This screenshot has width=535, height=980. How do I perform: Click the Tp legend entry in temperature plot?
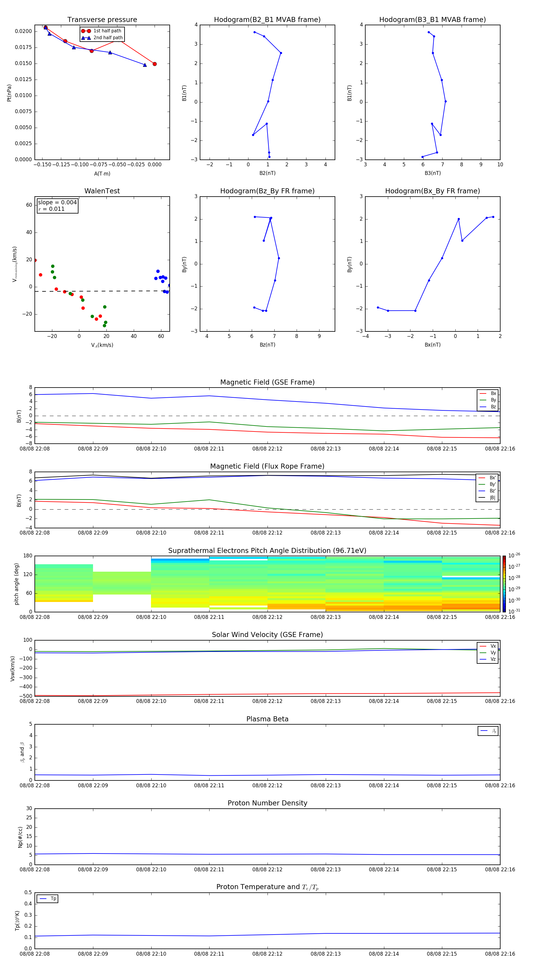pyautogui.click(x=48, y=899)
